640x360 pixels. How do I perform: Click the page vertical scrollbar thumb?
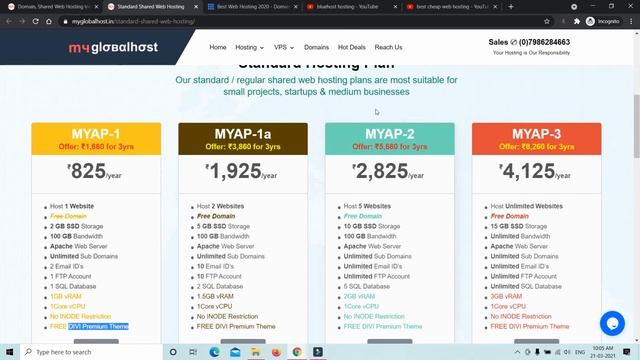636,127
